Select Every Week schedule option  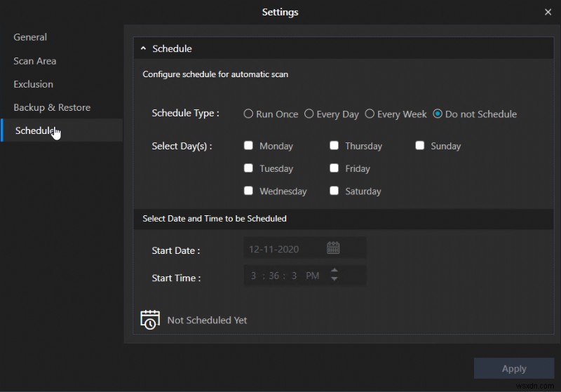click(369, 114)
